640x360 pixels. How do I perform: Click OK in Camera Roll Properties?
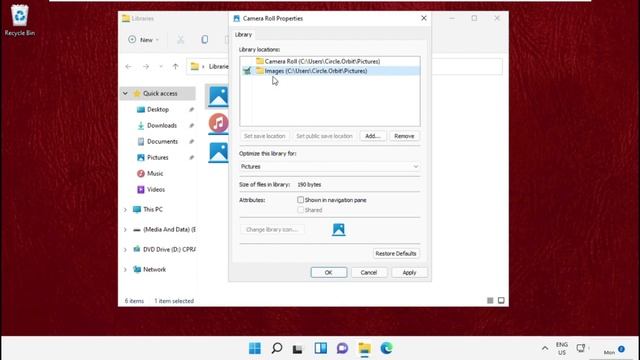(329, 272)
